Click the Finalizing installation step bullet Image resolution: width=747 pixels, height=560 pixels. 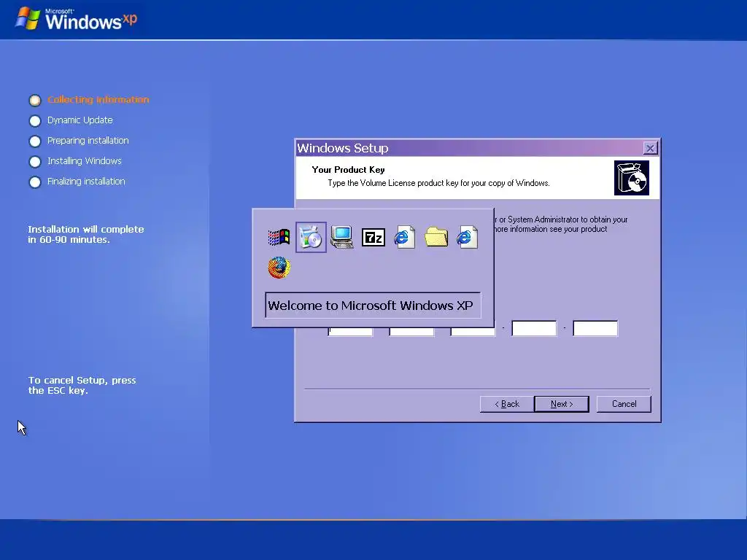pyautogui.click(x=35, y=182)
